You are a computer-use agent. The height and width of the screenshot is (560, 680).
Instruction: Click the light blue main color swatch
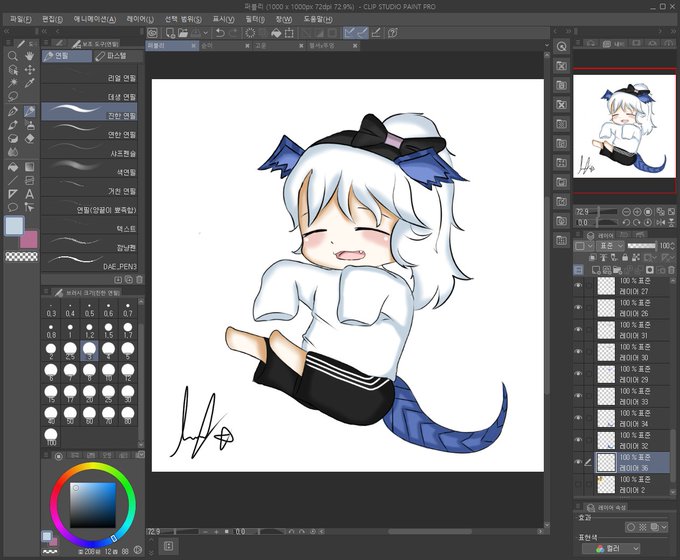[x=14, y=226]
